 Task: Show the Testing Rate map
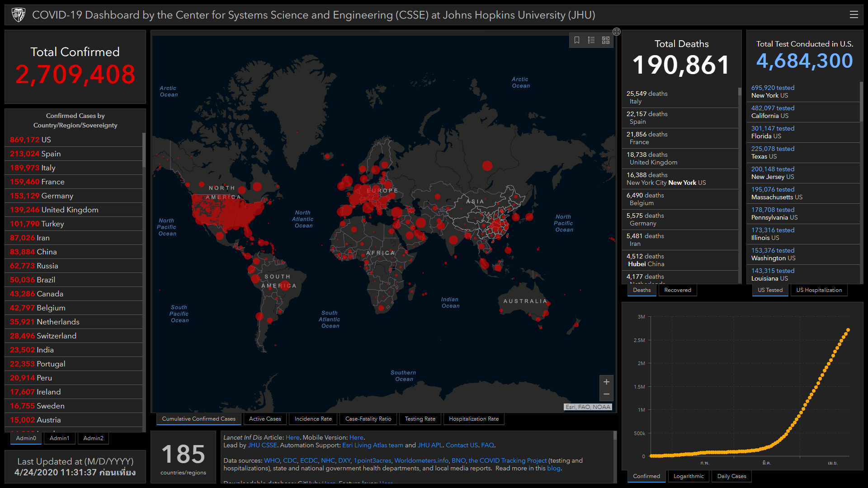click(x=420, y=419)
